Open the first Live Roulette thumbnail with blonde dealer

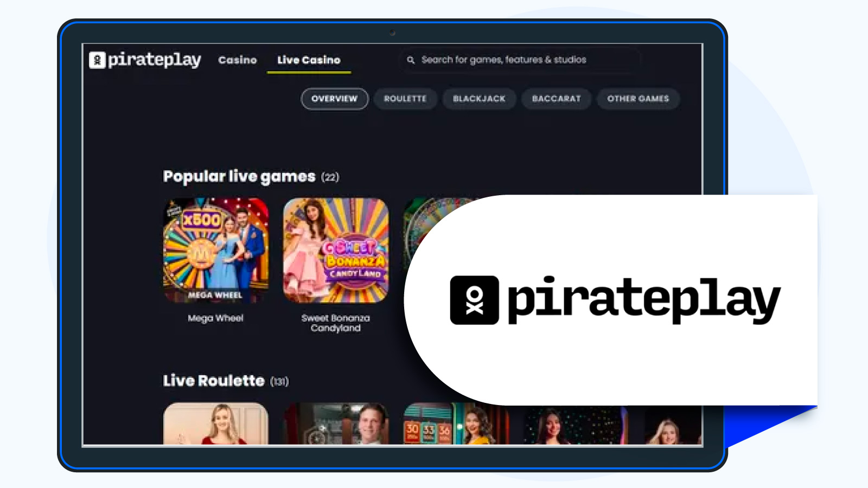[216, 423]
